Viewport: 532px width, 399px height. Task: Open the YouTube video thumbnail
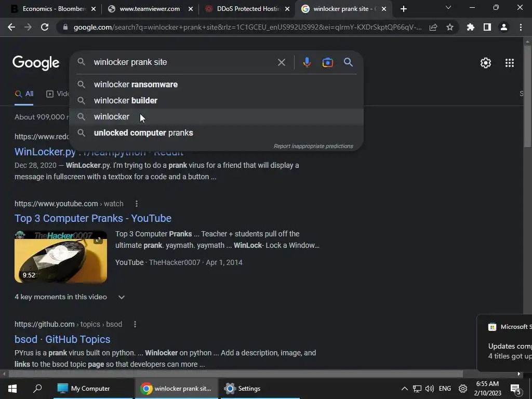point(61,257)
